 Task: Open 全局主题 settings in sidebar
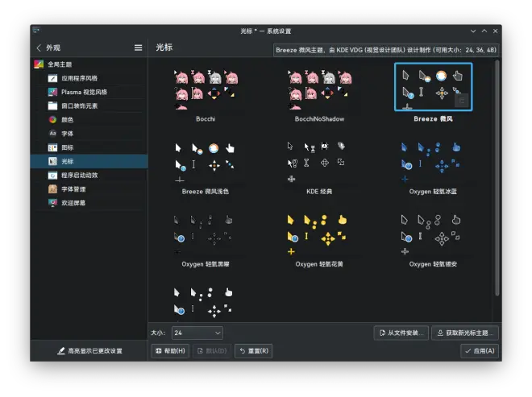[60, 64]
